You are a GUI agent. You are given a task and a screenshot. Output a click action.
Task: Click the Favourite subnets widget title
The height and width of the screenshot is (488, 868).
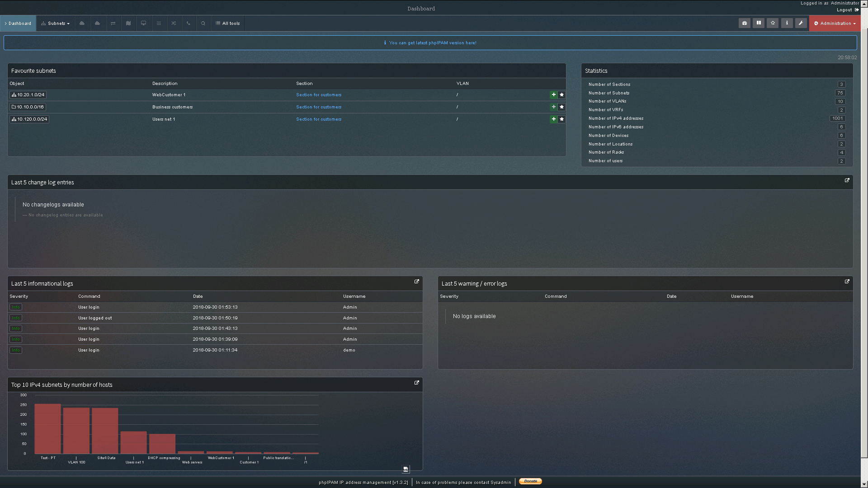click(x=33, y=71)
